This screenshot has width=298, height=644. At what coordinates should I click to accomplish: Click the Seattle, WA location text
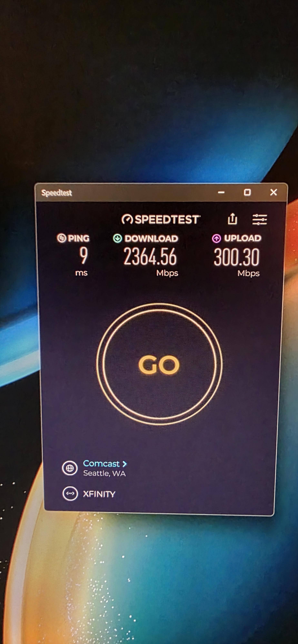point(104,473)
